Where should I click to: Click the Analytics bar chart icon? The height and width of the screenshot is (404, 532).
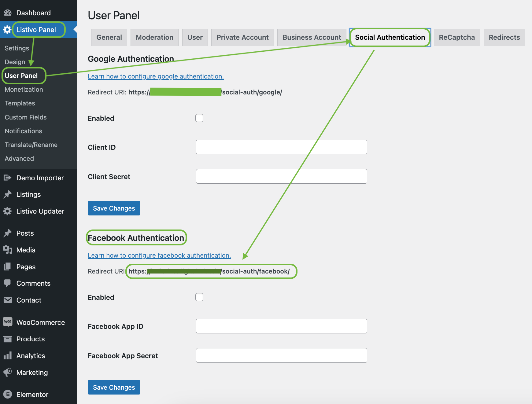tap(8, 355)
